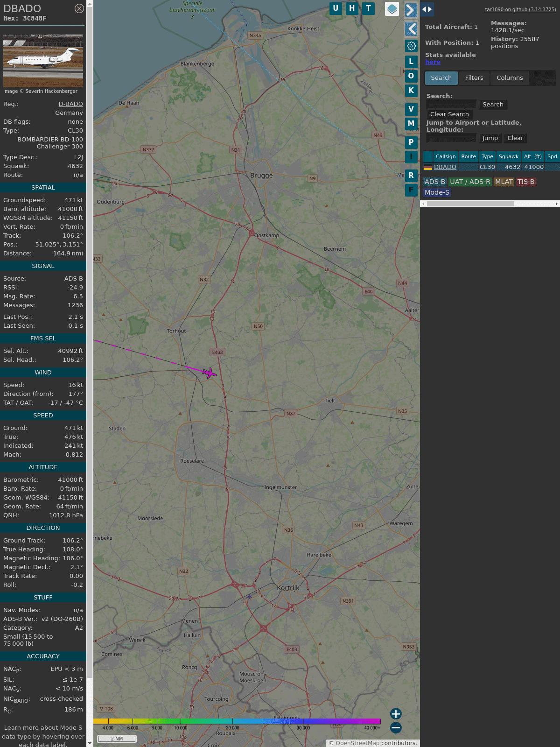560x747 pixels.
Task: Select the DBADO callsign in the table
Action: [445, 167]
